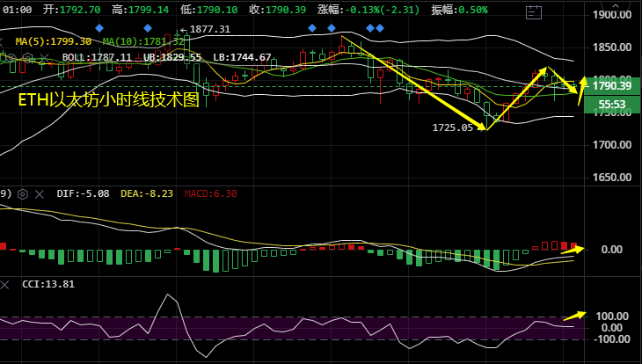The width and height of the screenshot is (642, 364).
Task: Click the 55:53 candle countdown timer
Action: [613, 104]
